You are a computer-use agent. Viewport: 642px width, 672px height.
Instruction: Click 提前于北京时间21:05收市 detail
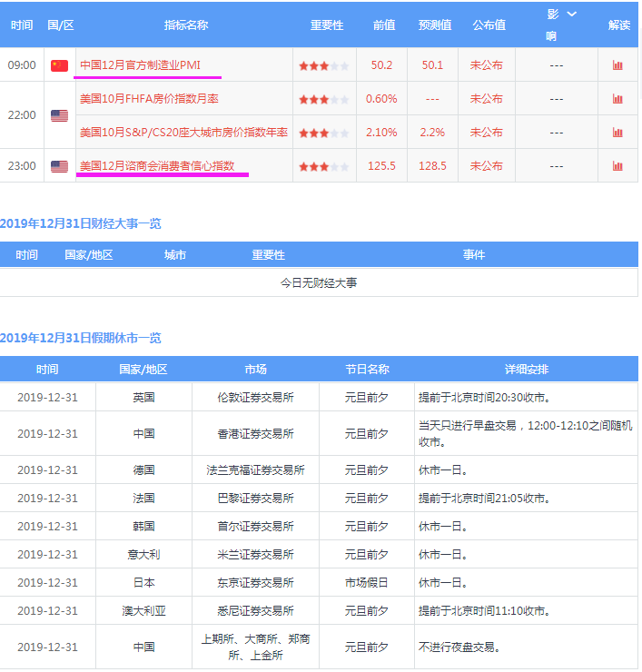pos(484,499)
